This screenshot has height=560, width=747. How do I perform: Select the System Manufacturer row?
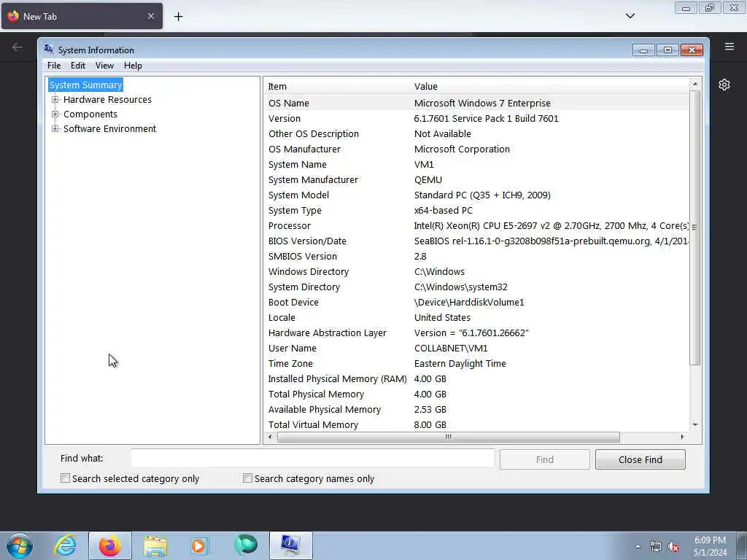pyautogui.click(x=476, y=179)
